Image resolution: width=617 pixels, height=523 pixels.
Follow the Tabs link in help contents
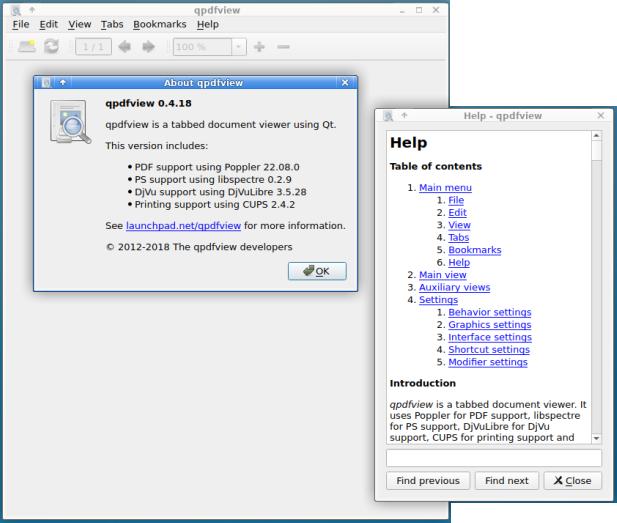tap(458, 238)
